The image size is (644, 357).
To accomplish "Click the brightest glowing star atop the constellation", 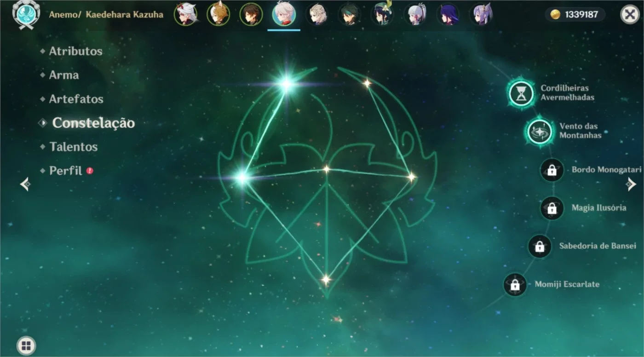I will [287, 84].
